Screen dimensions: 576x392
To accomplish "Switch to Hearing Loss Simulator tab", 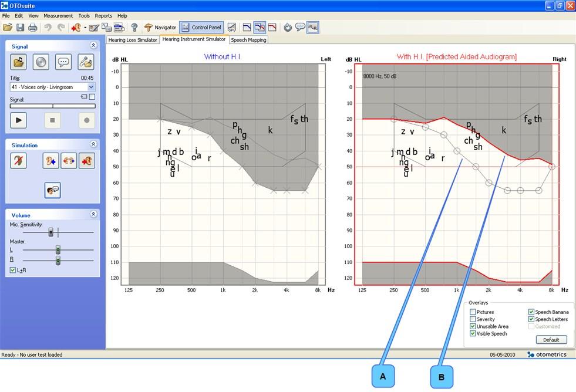I will pyautogui.click(x=133, y=40).
